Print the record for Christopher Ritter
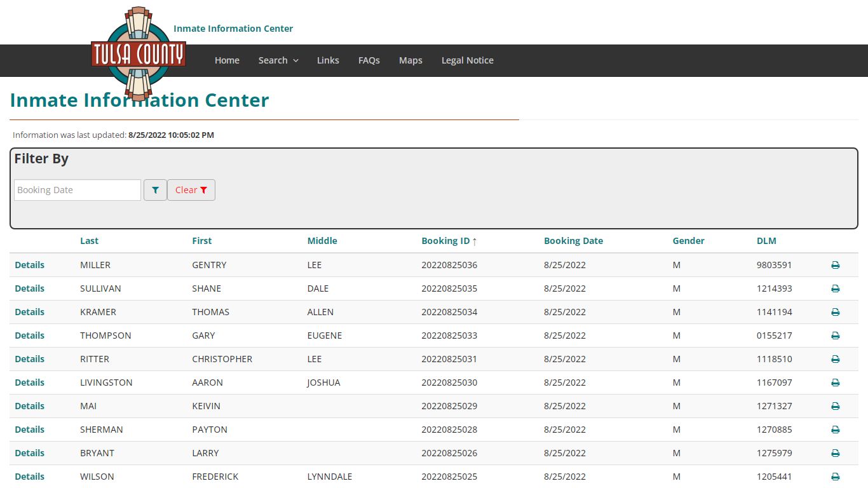Viewport: 868px width, 488px height. coord(835,359)
